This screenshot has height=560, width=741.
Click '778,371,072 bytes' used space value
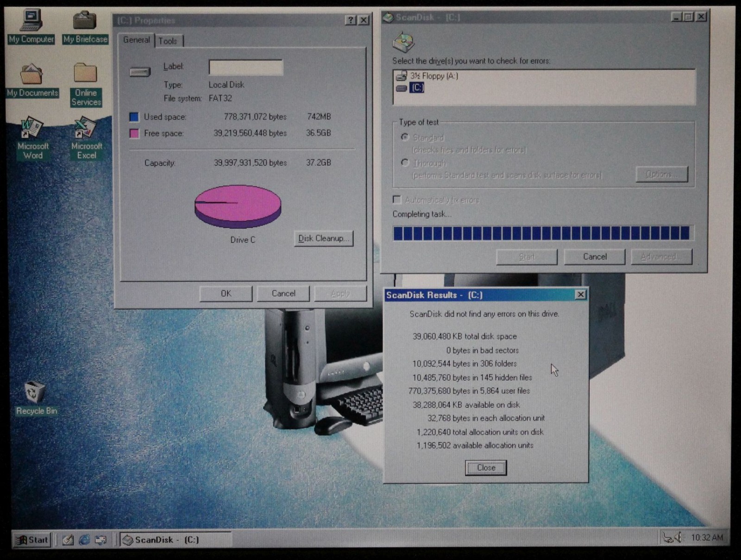[x=255, y=117]
